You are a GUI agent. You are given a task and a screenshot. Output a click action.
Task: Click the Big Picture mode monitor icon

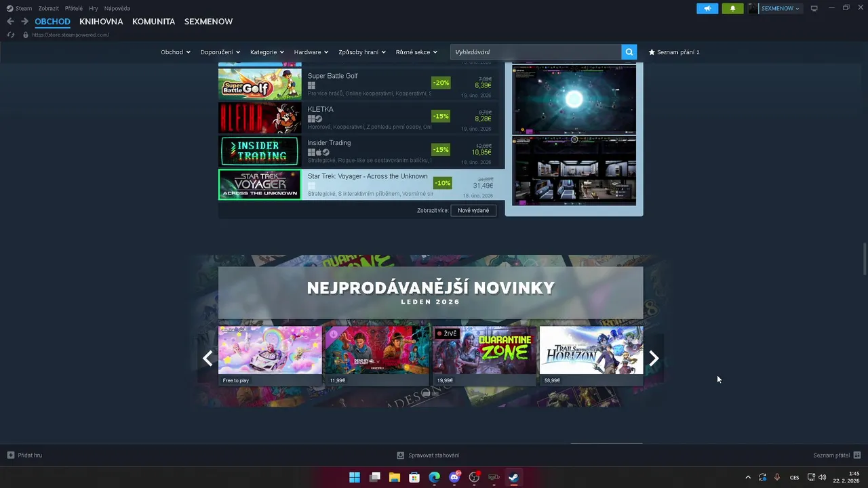(x=814, y=8)
